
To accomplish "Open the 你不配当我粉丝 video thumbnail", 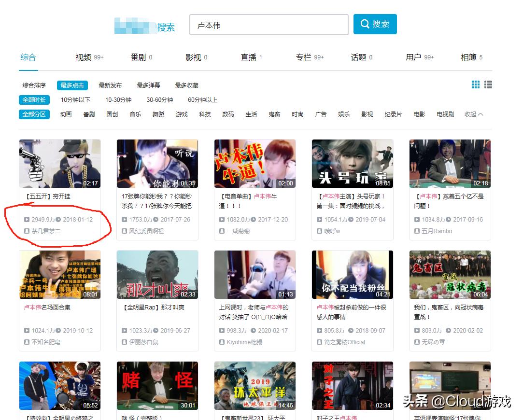I will [353, 275].
